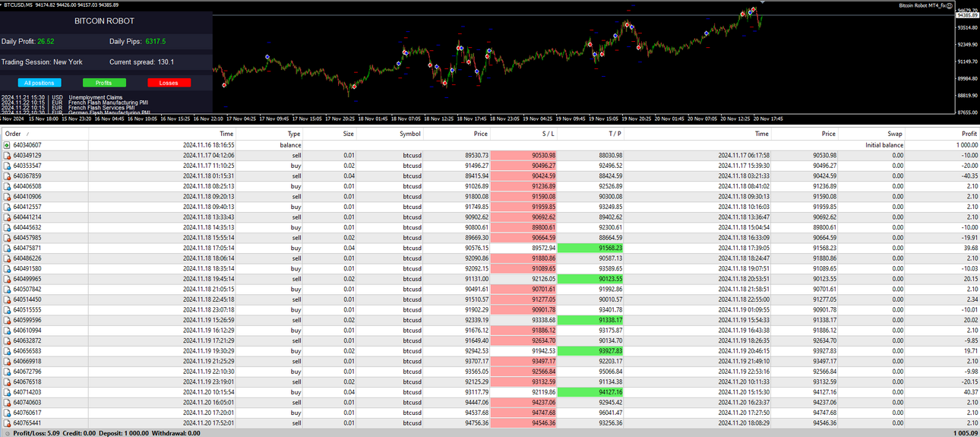Click the Current spread value 130.1
The image size is (980, 437).
164,62
